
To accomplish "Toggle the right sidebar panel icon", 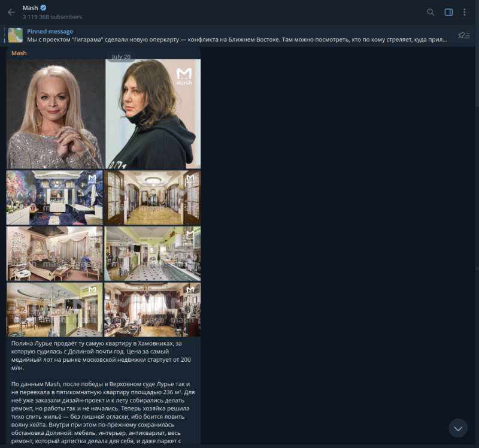I will coord(448,12).
